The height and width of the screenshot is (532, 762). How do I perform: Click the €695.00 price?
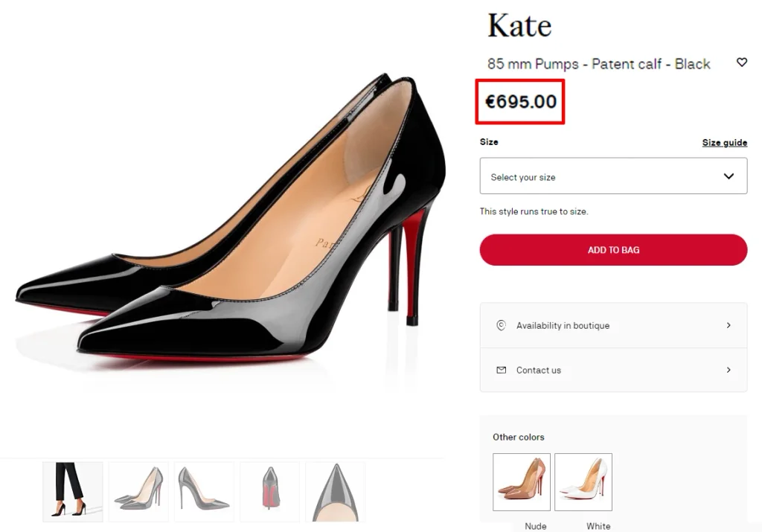(521, 102)
